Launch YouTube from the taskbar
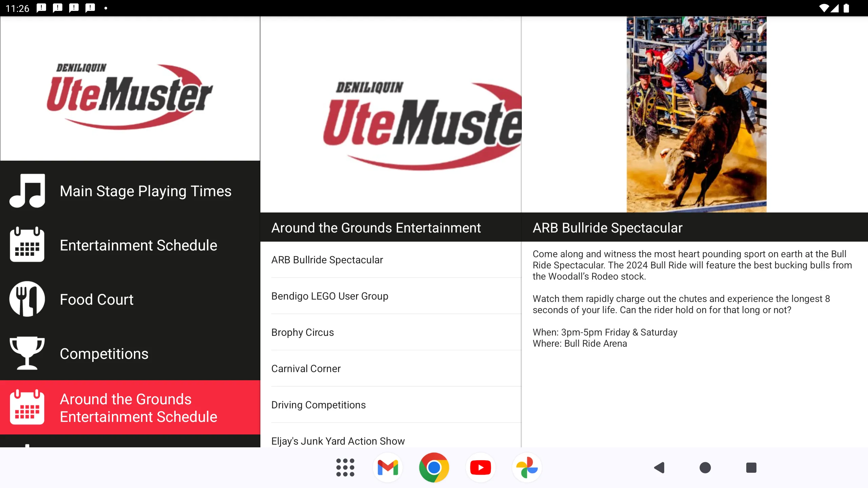The image size is (868, 488). 480,468
